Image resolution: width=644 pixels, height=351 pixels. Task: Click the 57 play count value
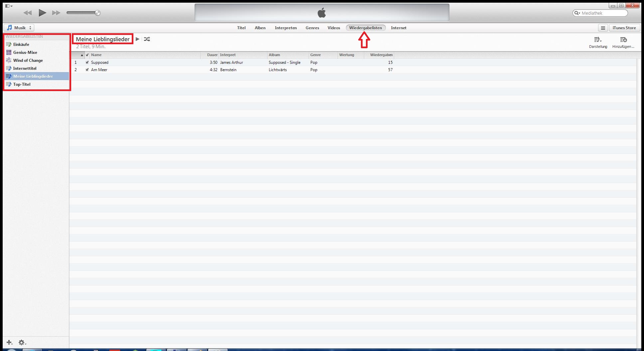pos(390,70)
